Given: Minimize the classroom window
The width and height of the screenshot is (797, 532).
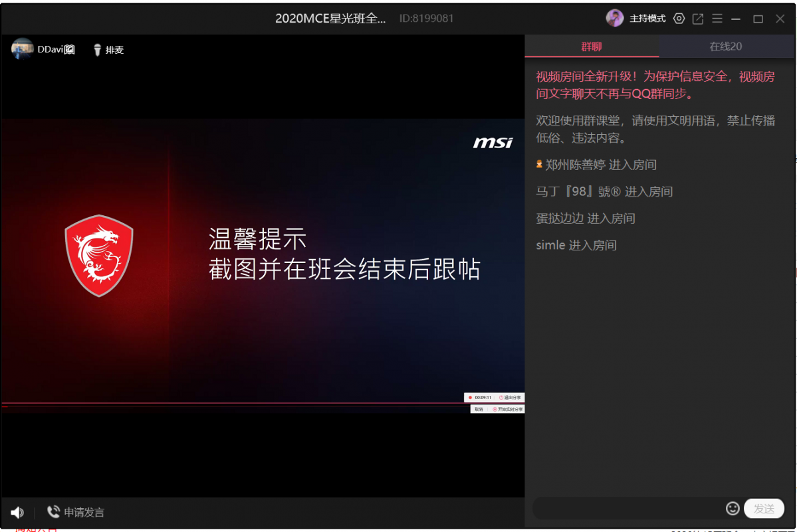Looking at the screenshot, I should pyautogui.click(x=736, y=19).
